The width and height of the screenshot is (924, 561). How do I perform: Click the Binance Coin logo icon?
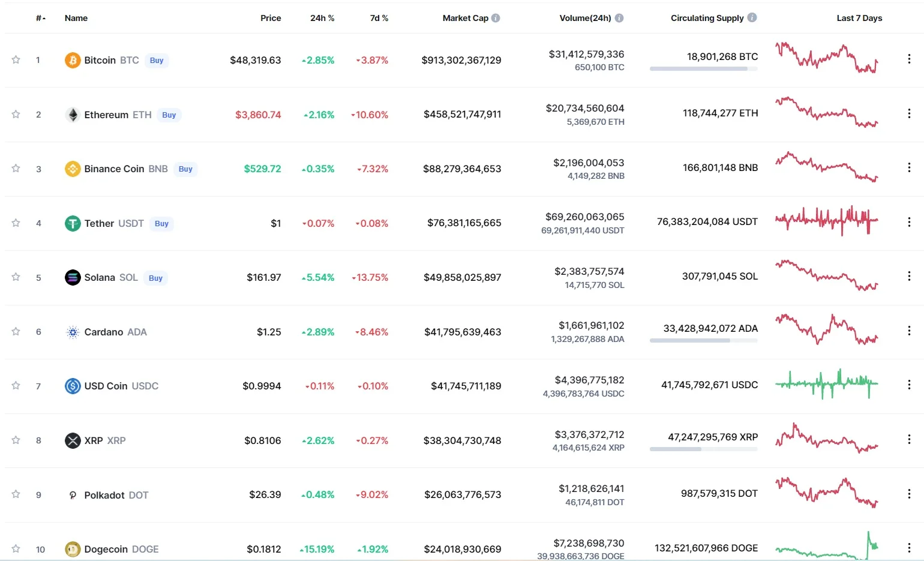point(73,169)
